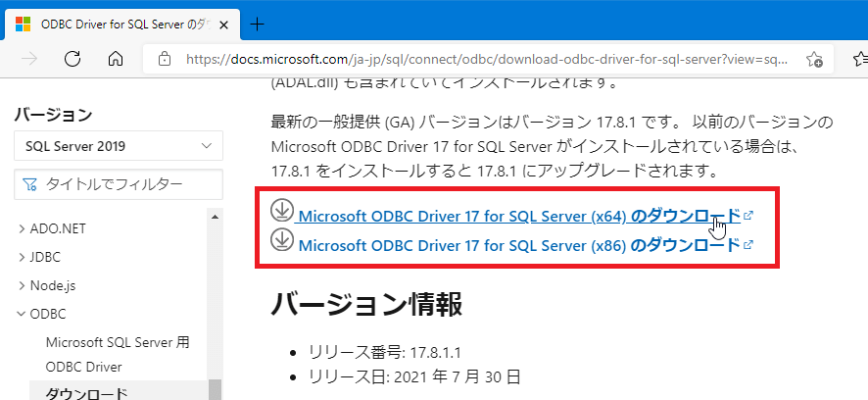Image resolution: width=868 pixels, height=400 pixels.
Task: Open a new browser tab
Action: click(258, 24)
